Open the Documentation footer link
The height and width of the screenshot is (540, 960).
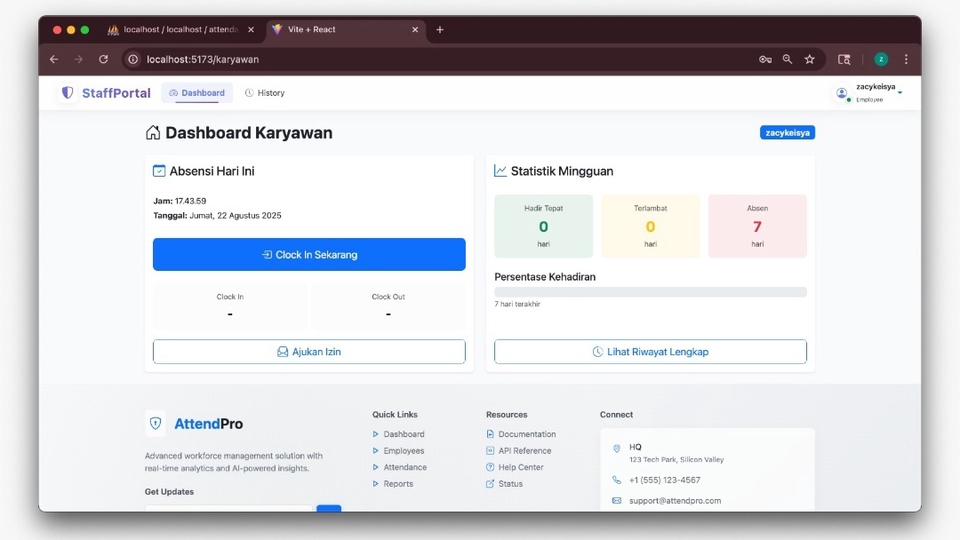(526, 434)
